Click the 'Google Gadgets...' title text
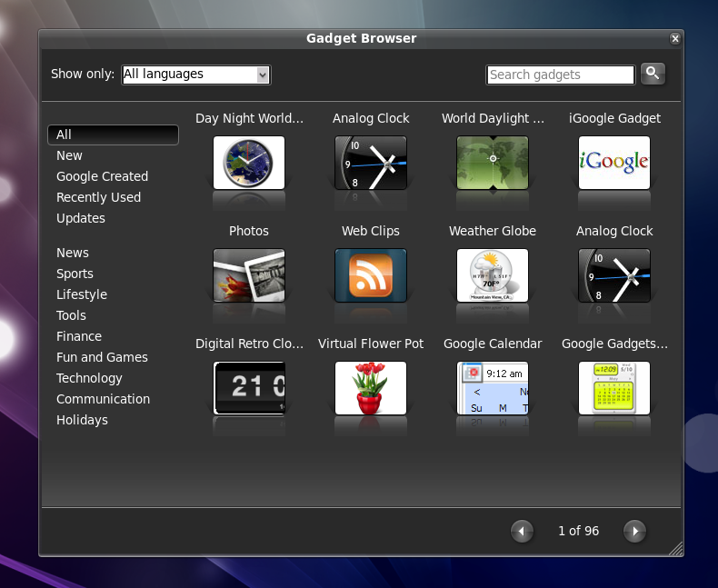The image size is (718, 588). (614, 344)
